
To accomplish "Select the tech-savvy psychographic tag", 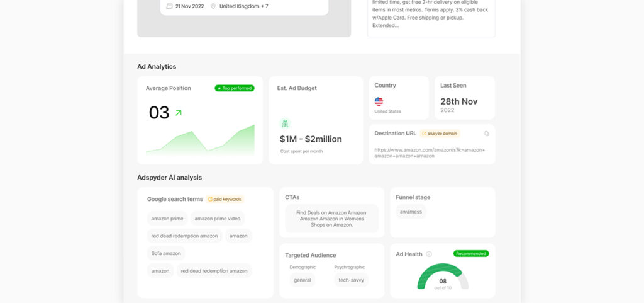I will [351, 280].
